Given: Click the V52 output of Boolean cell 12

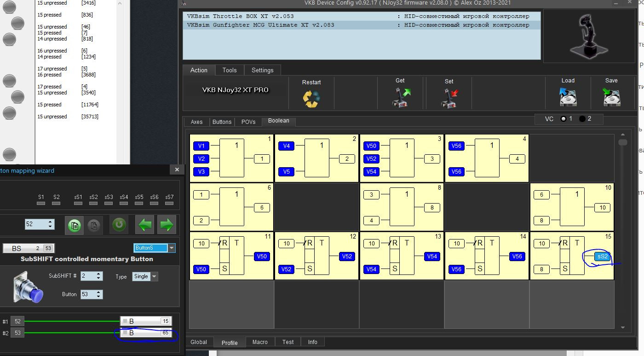Looking at the screenshot, I should (347, 257).
